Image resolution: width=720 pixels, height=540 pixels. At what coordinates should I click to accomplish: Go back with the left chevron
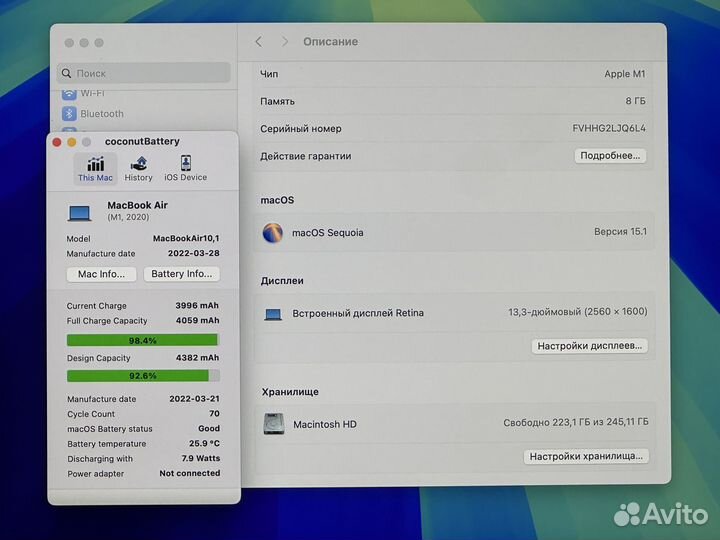(x=259, y=42)
